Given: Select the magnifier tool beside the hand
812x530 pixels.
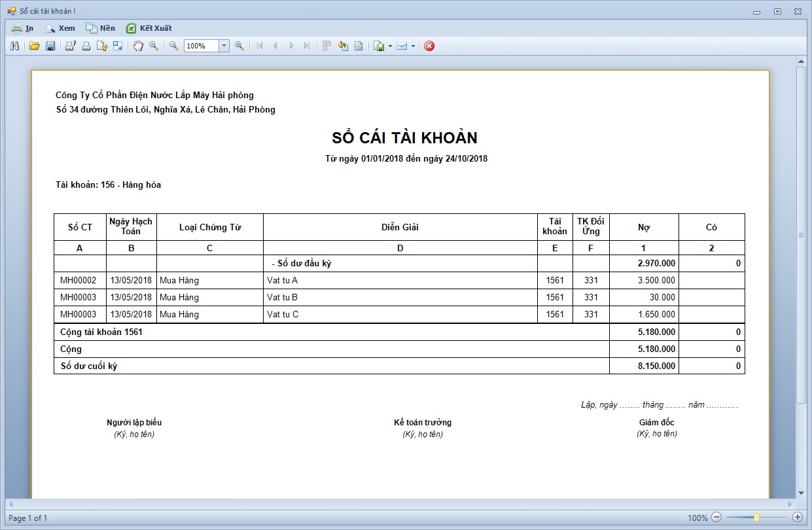Looking at the screenshot, I should coord(154,46).
